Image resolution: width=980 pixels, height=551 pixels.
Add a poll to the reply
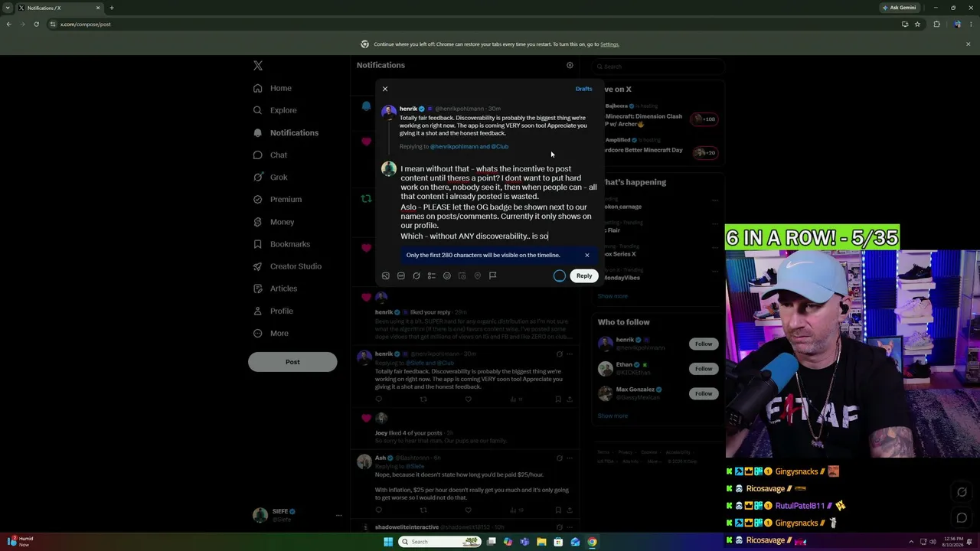[x=432, y=275]
